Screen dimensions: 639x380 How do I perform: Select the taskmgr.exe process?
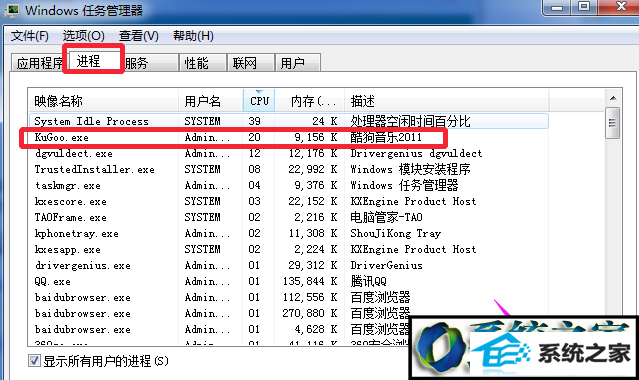tap(289, 186)
